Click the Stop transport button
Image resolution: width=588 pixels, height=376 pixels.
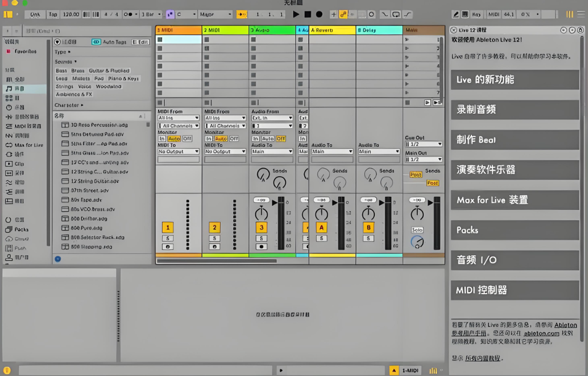coord(307,14)
